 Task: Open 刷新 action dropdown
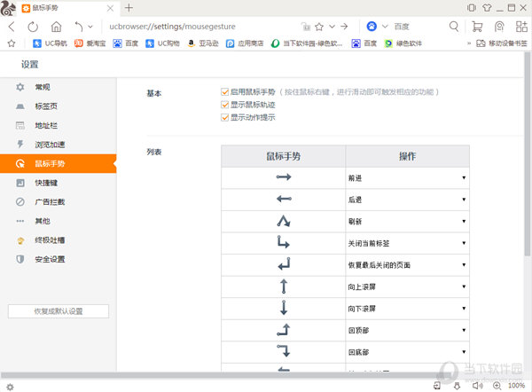tap(408, 222)
